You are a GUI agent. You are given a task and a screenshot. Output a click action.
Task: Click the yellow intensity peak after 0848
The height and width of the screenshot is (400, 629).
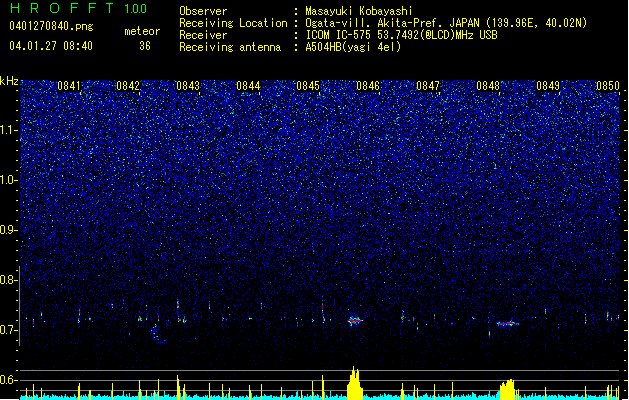pos(508,389)
